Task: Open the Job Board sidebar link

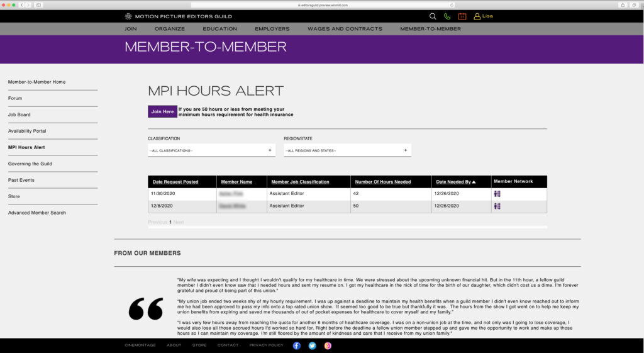Action: 19,115
